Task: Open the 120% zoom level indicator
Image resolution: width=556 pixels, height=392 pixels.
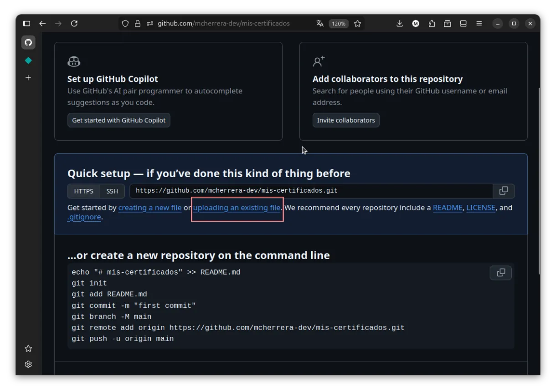Action: (x=339, y=24)
